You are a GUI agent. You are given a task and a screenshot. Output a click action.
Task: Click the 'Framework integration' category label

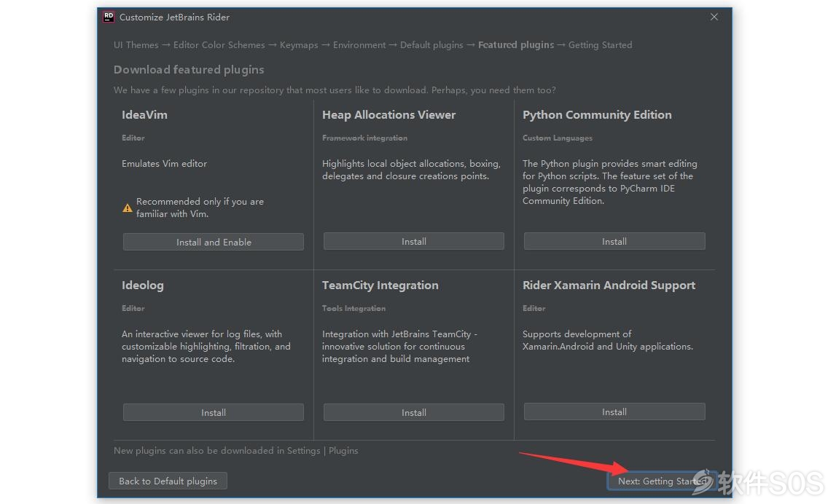point(364,138)
